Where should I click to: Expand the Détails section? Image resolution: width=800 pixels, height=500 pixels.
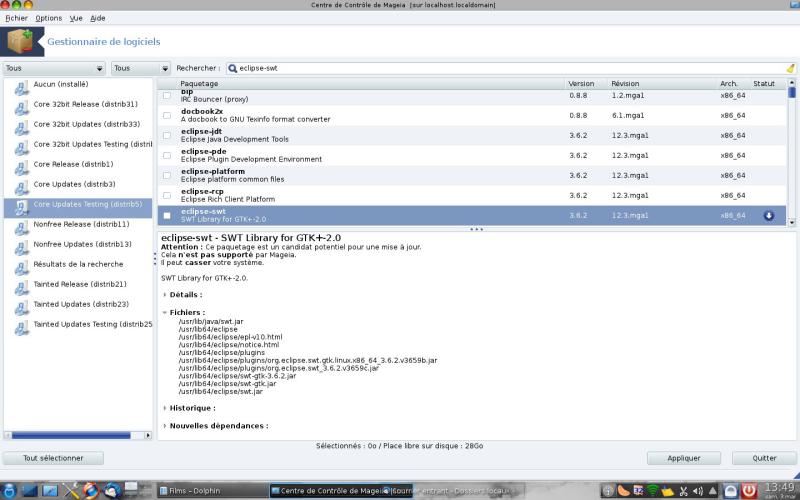(165, 294)
